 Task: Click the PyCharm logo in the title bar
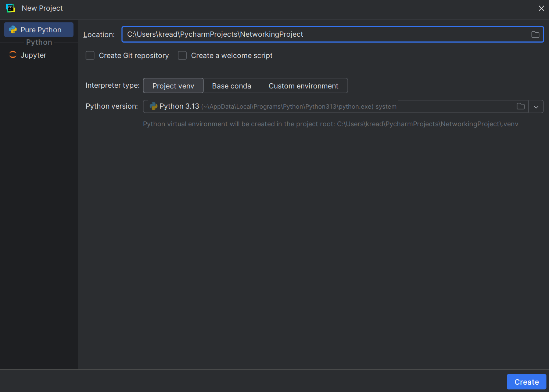tap(11, 8)
